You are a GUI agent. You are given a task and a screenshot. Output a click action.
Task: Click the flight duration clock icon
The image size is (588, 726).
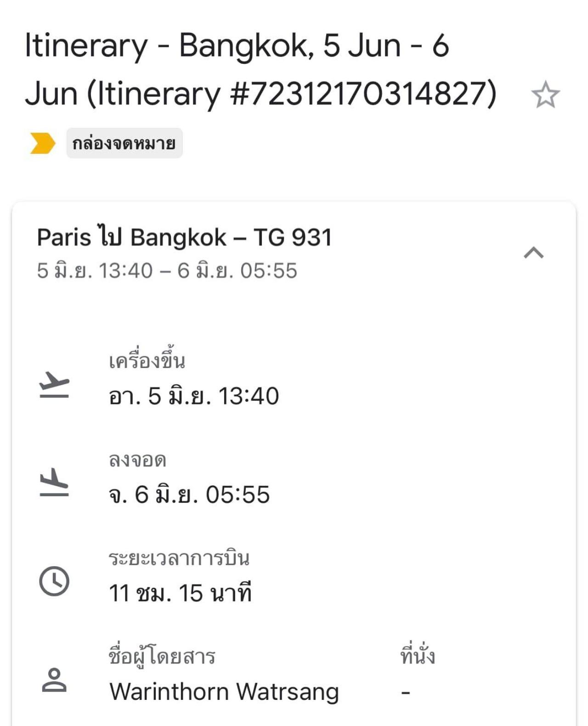tap(54, 581)
